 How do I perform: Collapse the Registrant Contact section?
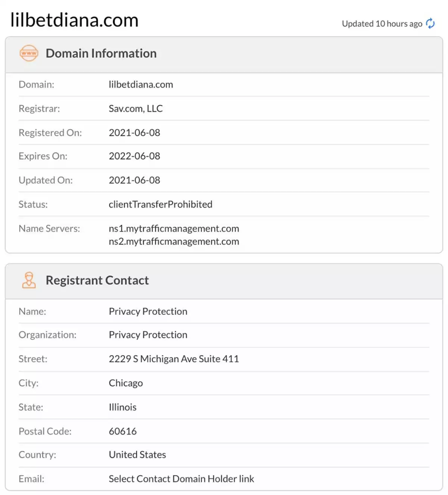tap(97, 280)
